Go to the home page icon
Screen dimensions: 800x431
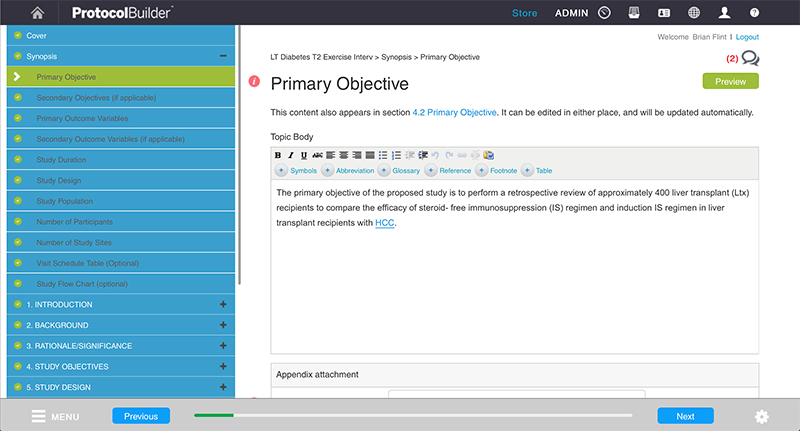(37, 13)
